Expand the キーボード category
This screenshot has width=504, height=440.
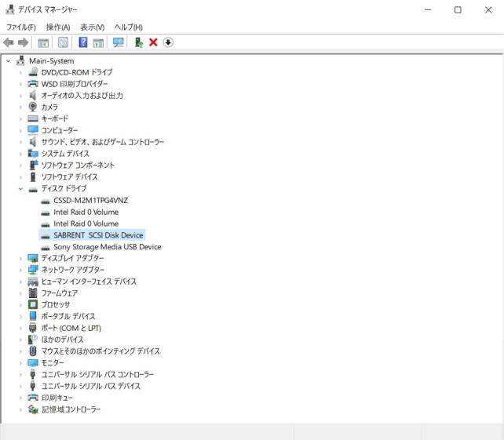click(x=20, y=119)
